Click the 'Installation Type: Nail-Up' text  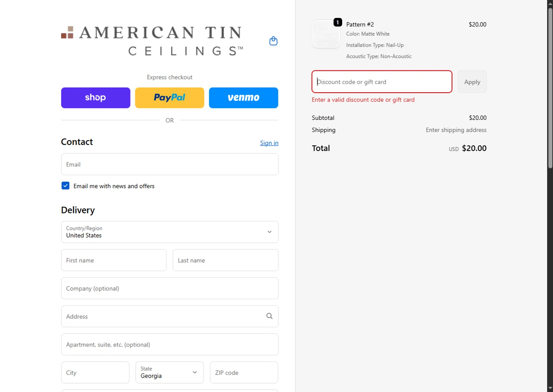point(375,45)
